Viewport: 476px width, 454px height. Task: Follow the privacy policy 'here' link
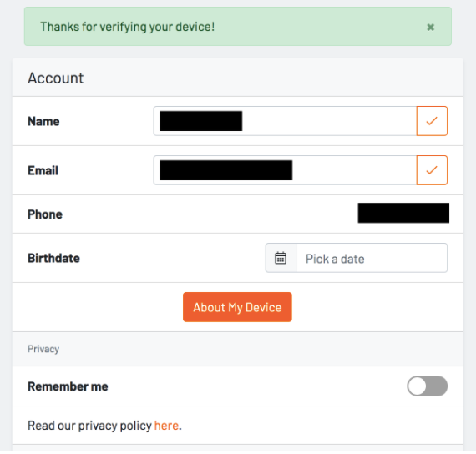(x=166, y=426)
